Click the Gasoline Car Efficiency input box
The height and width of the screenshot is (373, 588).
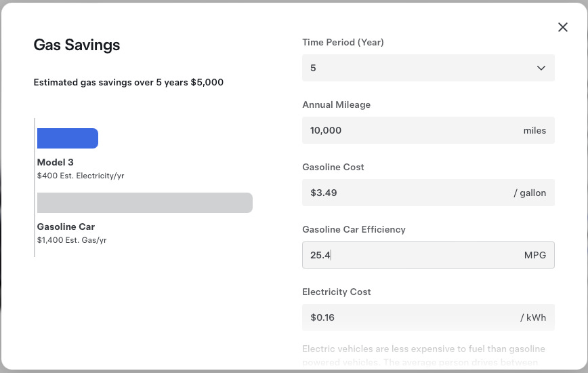point(406,255)
